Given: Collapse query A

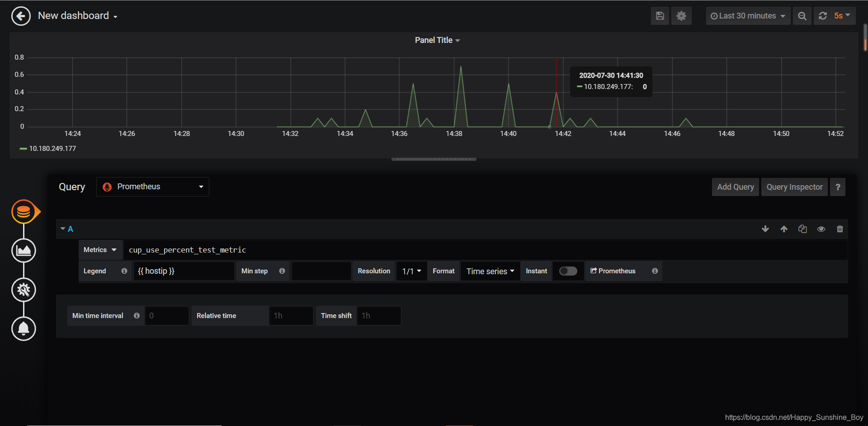Looking at the screenshot, I should (63, 229).
